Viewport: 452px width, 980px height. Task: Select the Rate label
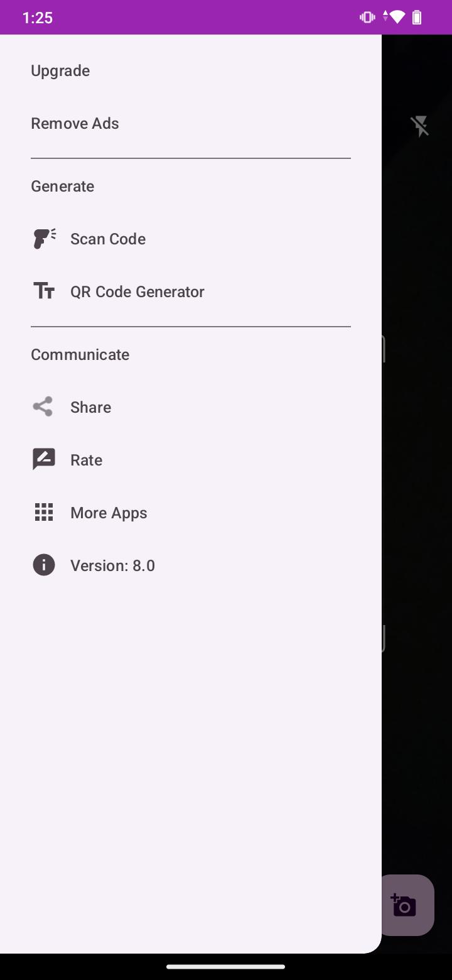(87, 460)
